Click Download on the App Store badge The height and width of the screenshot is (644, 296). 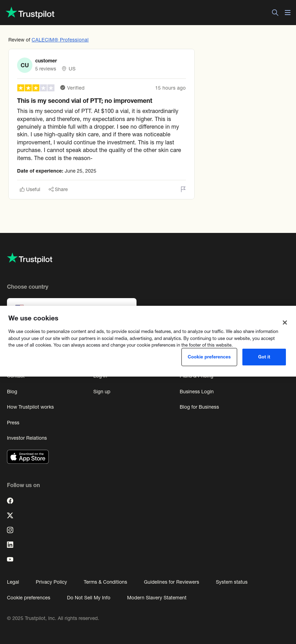pos(28,457)
